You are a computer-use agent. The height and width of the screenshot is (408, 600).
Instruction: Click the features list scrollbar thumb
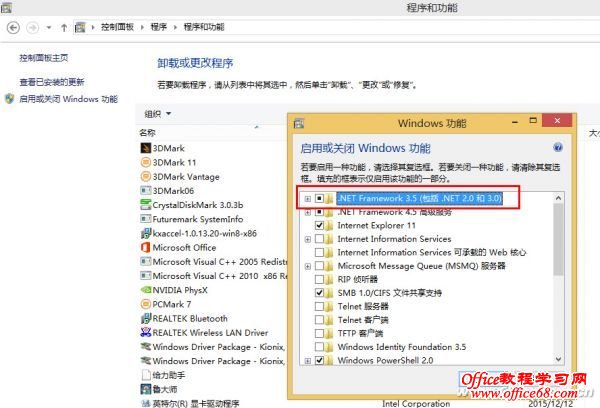point(558,239)
